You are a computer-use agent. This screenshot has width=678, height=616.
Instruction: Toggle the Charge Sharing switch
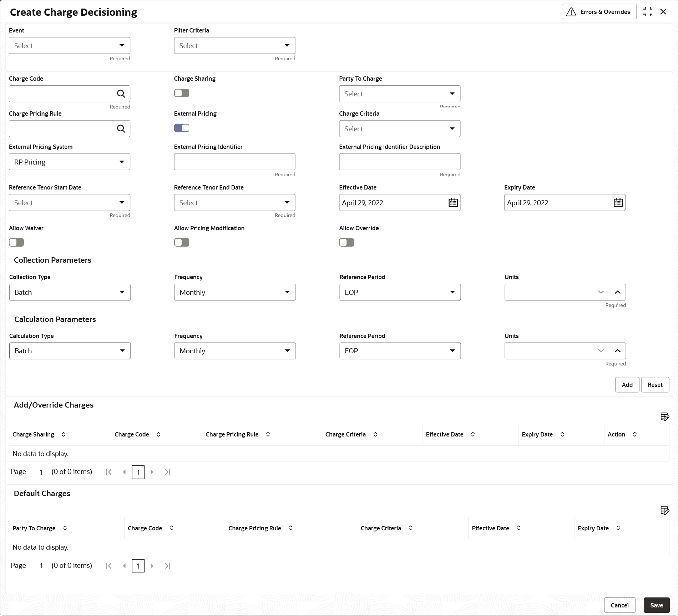[x=182, y=93]
